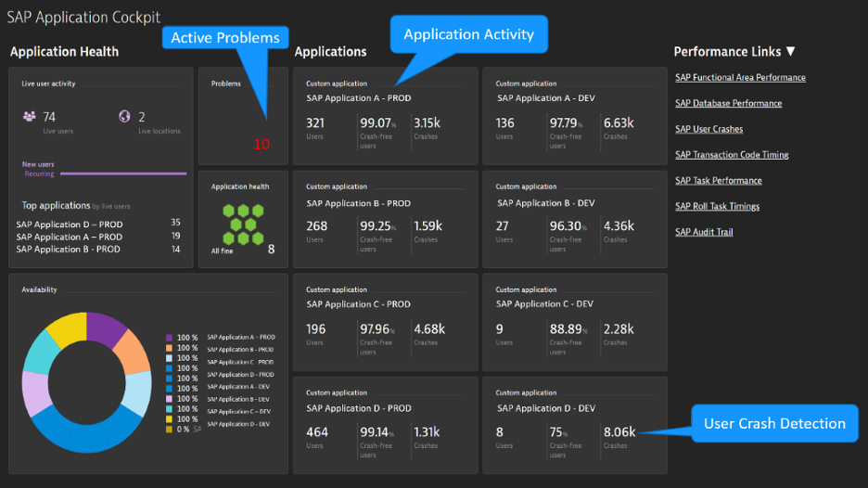Screen dimensions: 868x488
Task: Open SAP Roll Task Timings link
Action: (717, 206)
